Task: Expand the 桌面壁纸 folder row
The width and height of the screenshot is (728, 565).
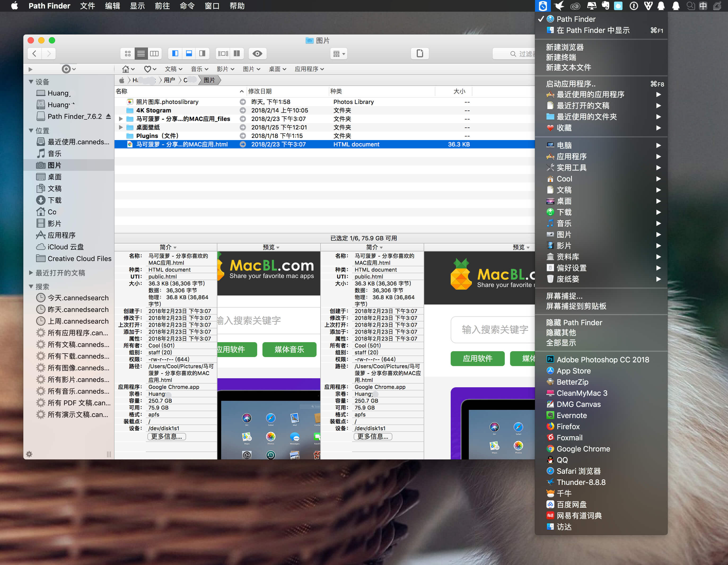Action: pyautogui.click(x=121, y=127)
